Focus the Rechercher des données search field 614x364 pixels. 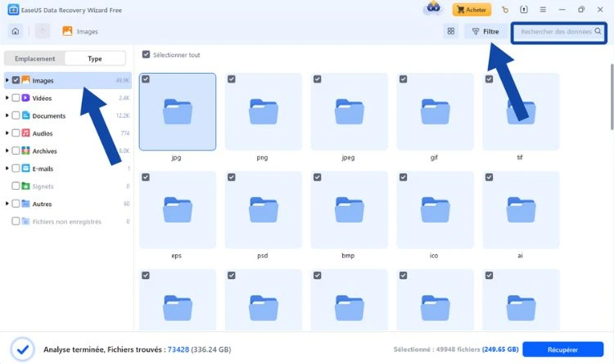tap(559, 32)
